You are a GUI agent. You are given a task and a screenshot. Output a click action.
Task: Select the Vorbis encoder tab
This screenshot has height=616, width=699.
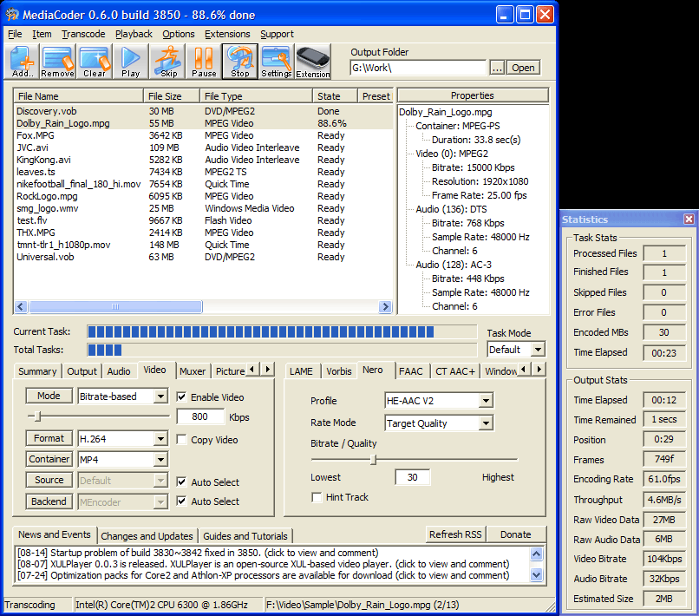point(339,371)
